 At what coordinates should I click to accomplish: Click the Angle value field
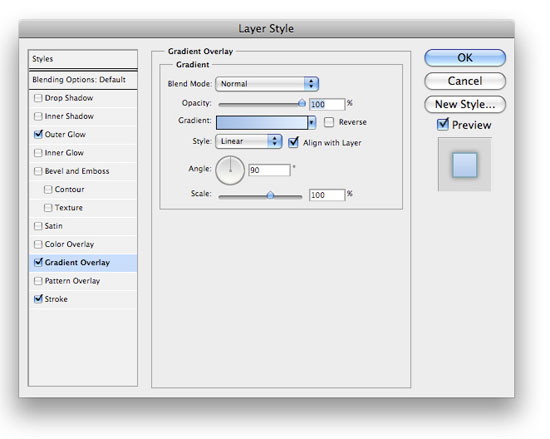click(269, 170)
